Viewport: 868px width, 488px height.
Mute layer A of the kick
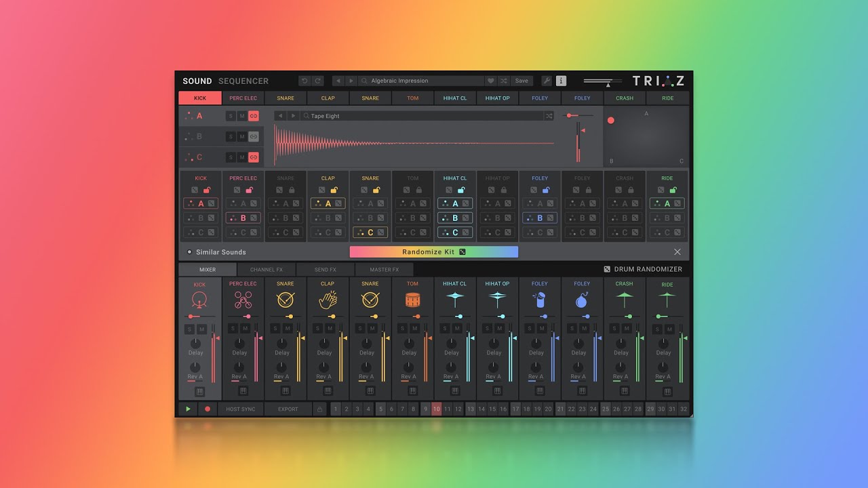tap(241, 116)
